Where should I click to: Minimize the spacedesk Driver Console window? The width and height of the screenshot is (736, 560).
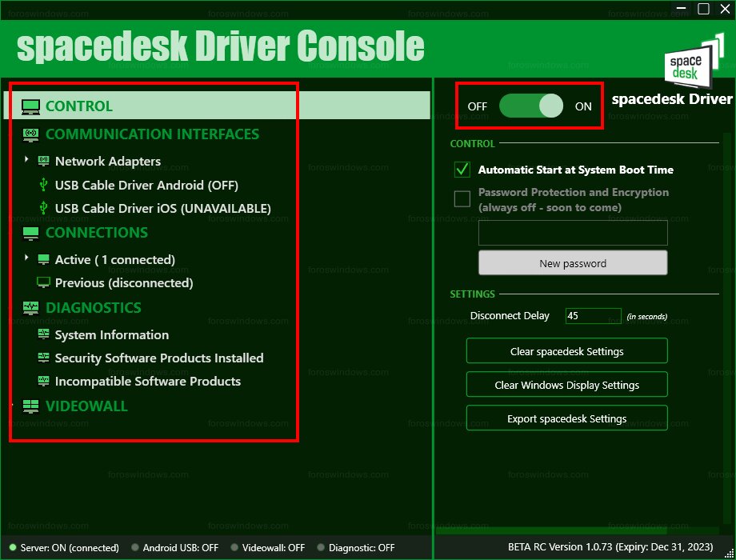(682, 9)
